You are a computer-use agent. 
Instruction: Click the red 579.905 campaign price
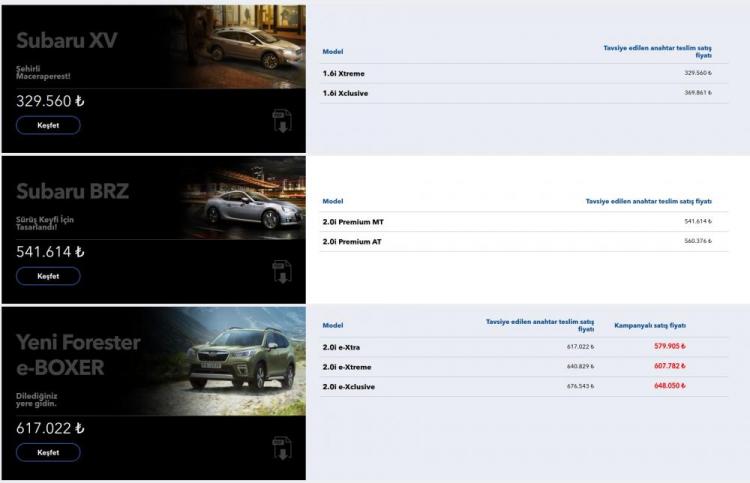point(669,347)
